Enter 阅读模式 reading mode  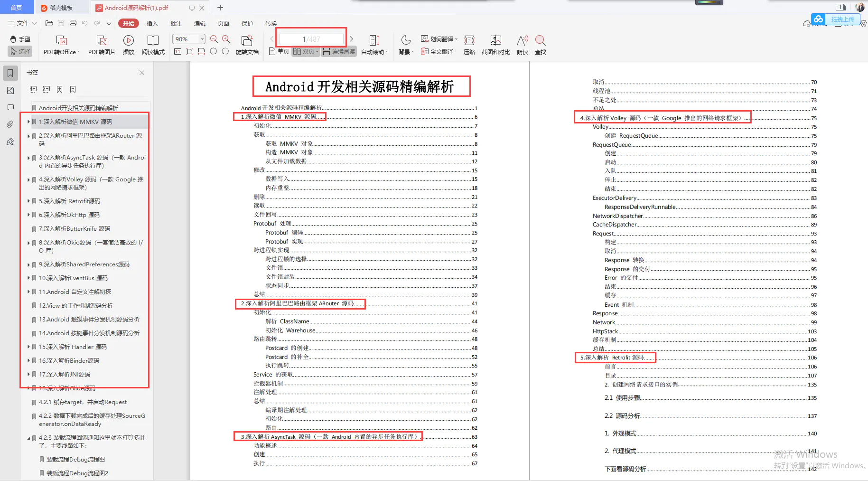[153, 45]
